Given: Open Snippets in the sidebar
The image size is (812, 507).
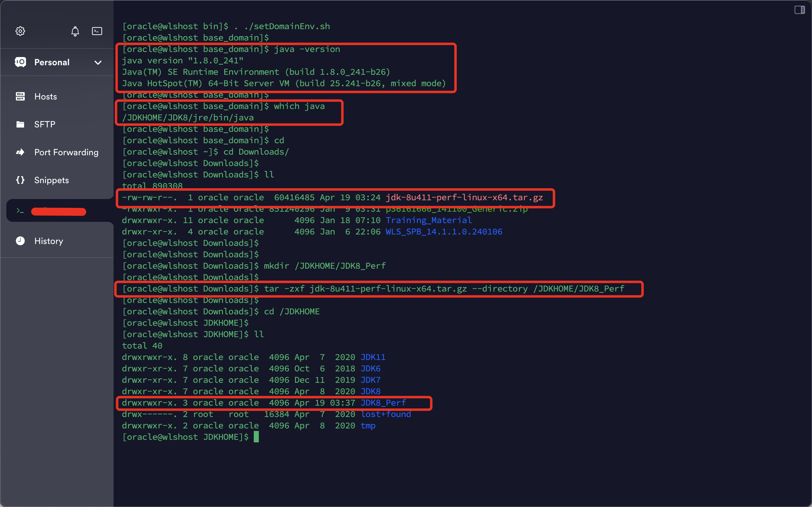Looking at the screenshot, I should click(x=51, y=180).
